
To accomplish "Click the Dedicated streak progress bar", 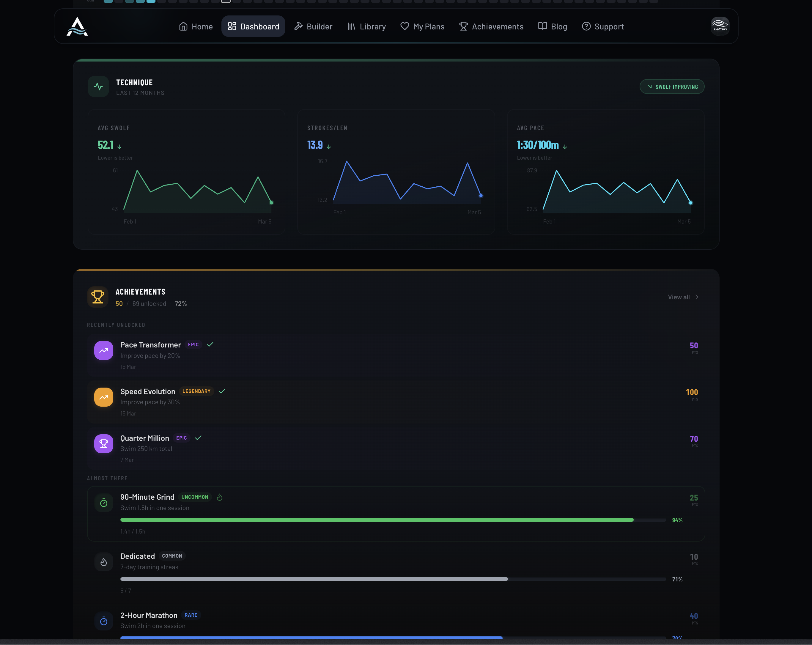I will pos(393,579).
